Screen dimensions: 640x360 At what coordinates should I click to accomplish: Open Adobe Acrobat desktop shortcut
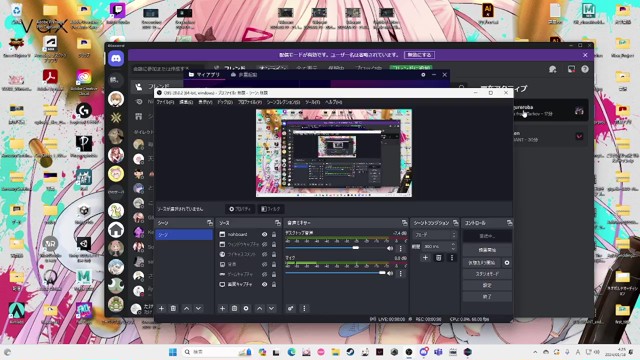[x=50, y=80]
